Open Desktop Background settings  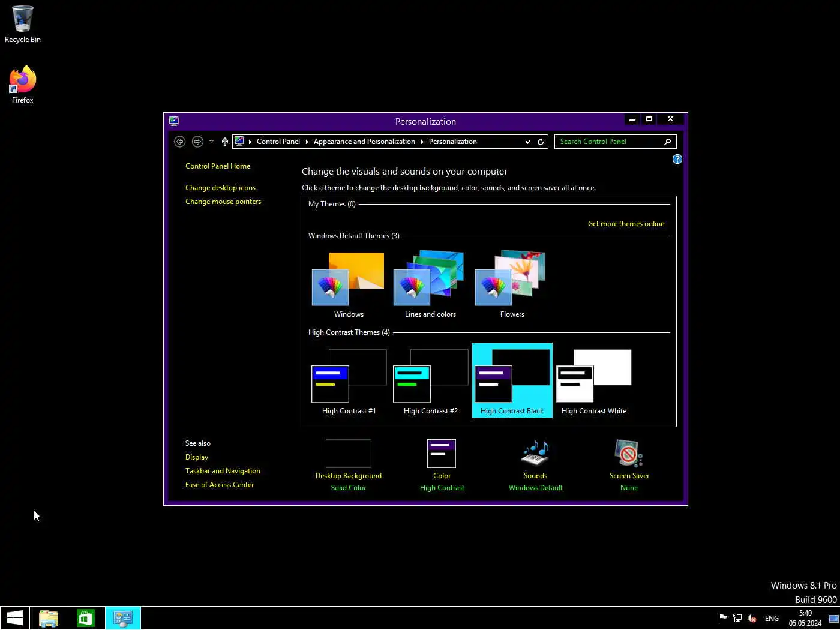point(349,454)
